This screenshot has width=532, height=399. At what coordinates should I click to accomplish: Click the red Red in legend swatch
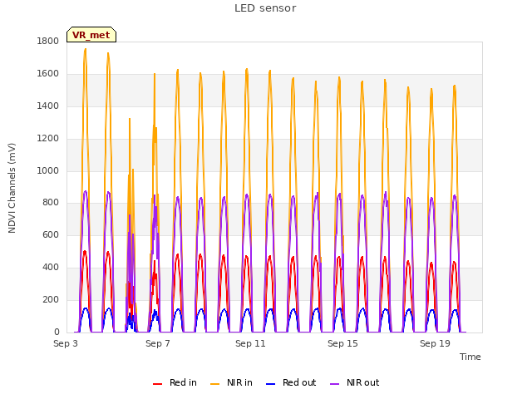click(157, 383)
